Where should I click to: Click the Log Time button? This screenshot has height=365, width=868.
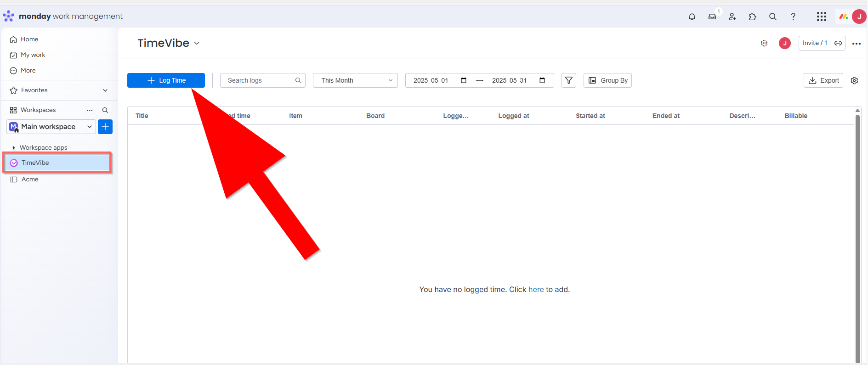click(166, 80)
